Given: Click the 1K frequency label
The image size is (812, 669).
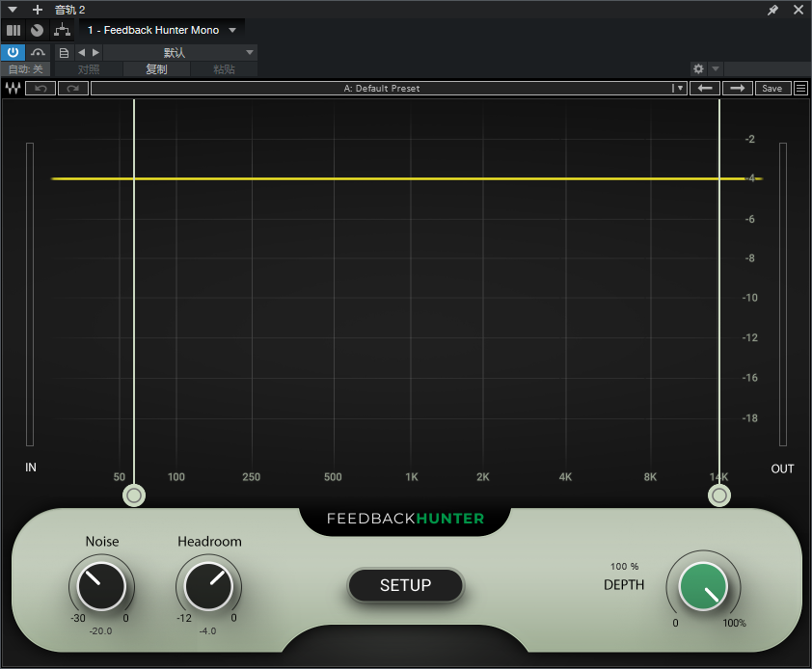Looking at the screenshot, I should pos(412,477).
